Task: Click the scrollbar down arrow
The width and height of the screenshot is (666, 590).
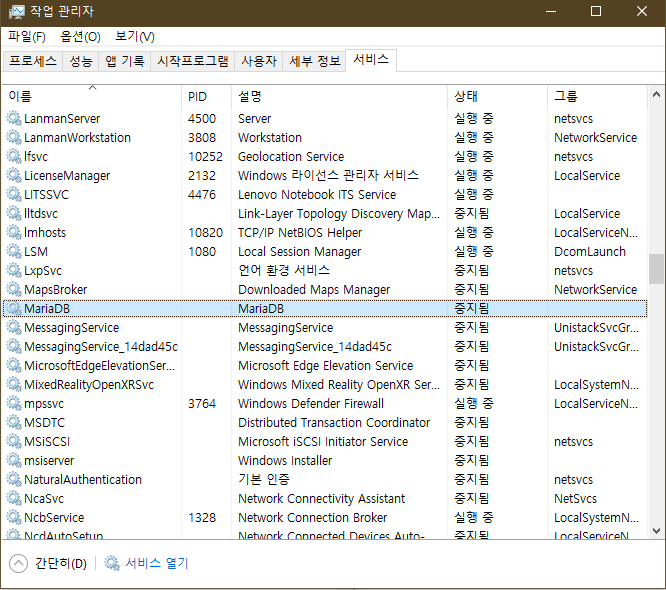Action: coord(656,531)
